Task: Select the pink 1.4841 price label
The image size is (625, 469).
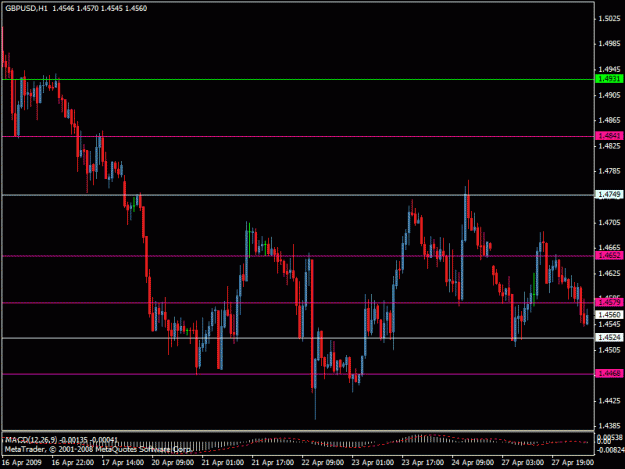Action: (609, 136)
